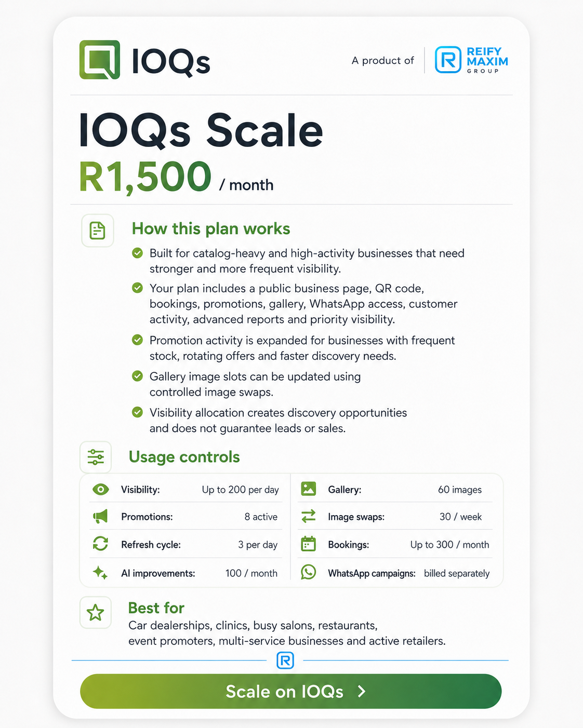The image size is (583, 728).
Task: Click the Reify Maxim Group logo
Action: [471, 60]
